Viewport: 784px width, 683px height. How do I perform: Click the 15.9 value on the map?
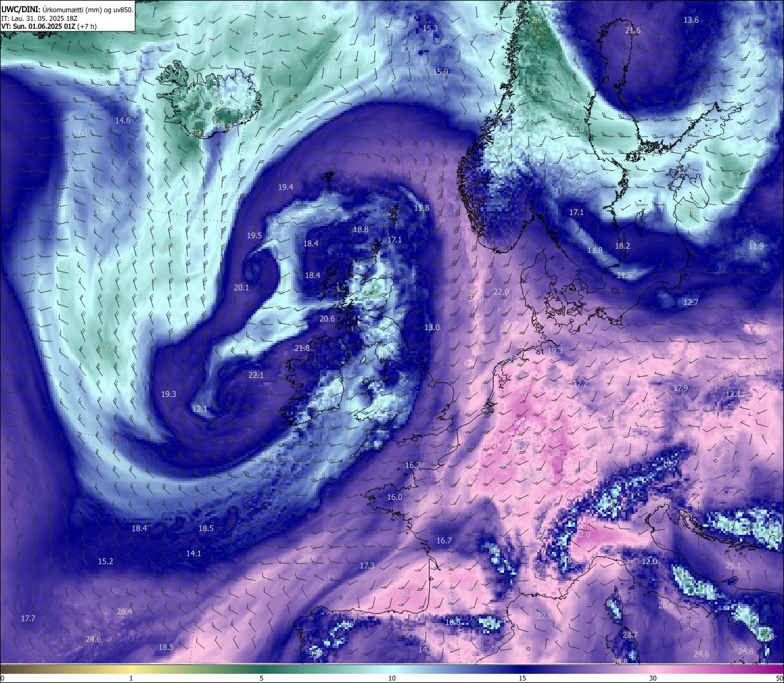click(441, 72)
